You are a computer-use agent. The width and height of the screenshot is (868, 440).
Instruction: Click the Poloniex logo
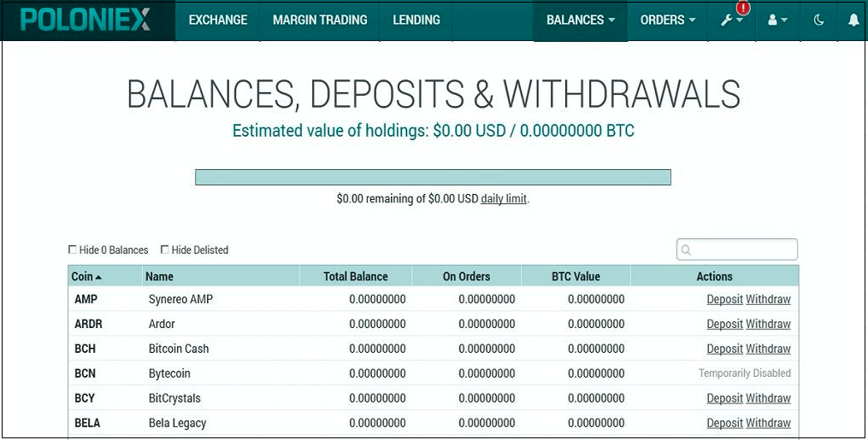point(85,20)
